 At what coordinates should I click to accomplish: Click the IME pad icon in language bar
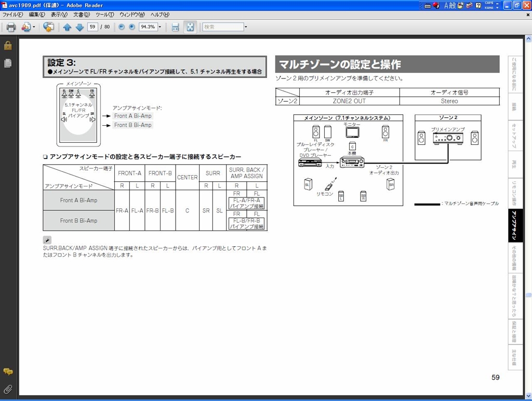tap(460, 5)
